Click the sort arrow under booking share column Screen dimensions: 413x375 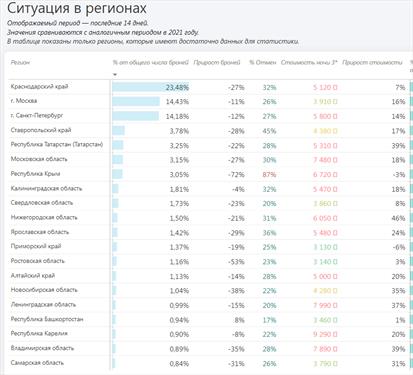click(x=115, y=75)
